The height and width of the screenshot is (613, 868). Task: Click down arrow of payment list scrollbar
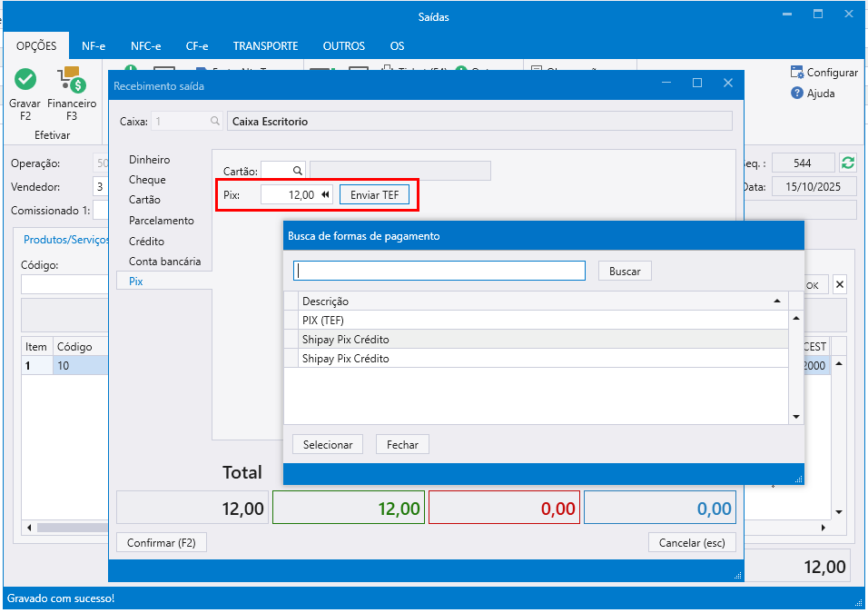tap(796, 416)
